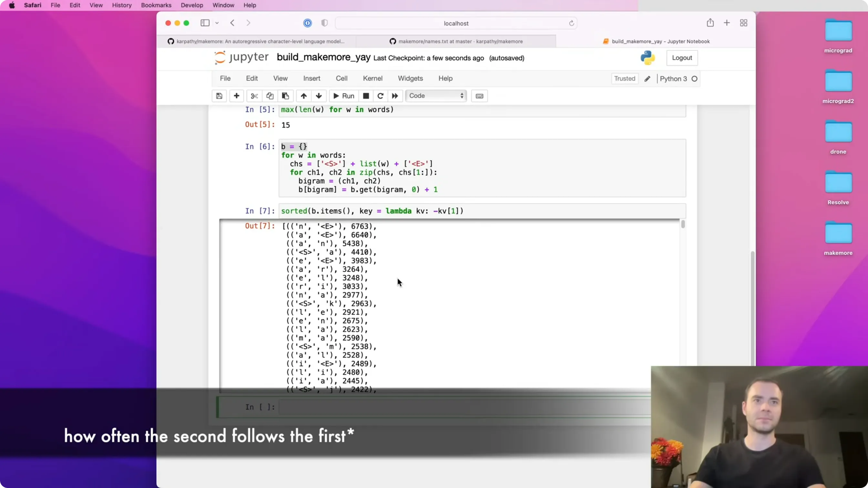868x488 pixels.
Task: Click the notebook page scrollbar thumb
Action: [752, 308]
